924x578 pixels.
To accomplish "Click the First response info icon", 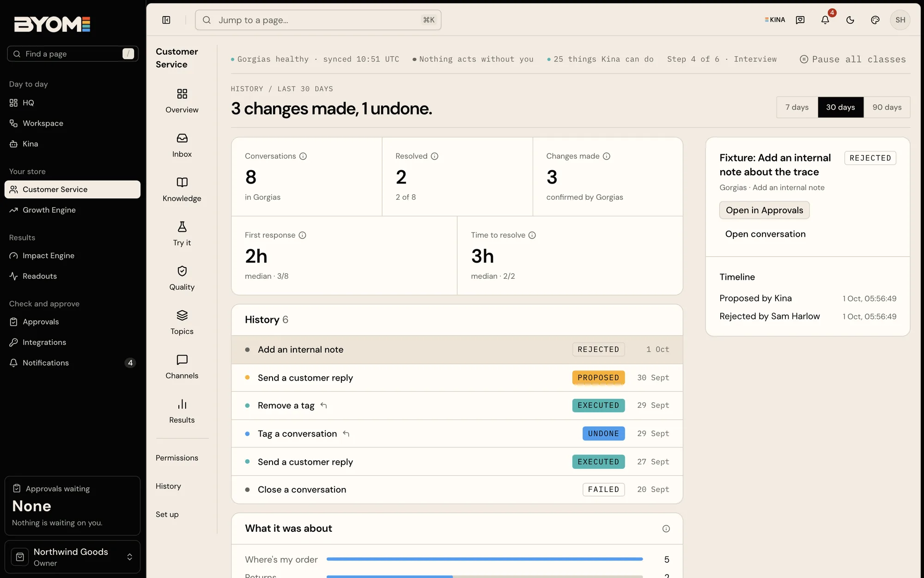I will click(303, 235).
